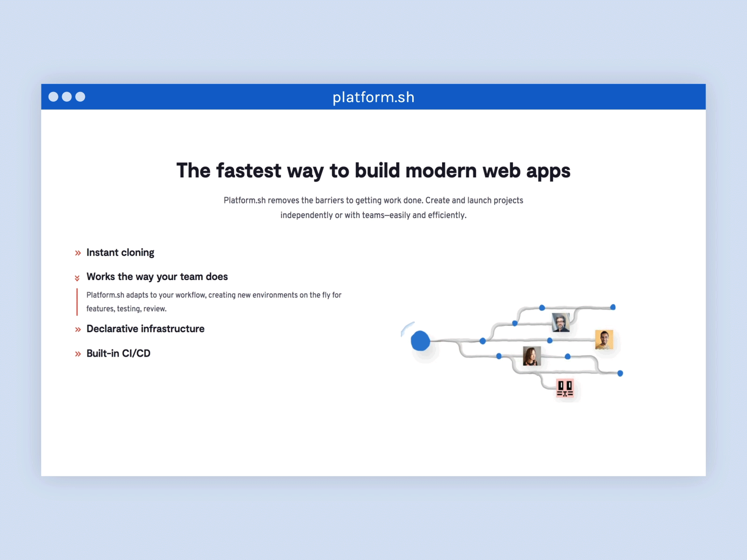The width and height of the screenshot is (747, 560).
Task: Collapse the Works the way your team does section
Action: tap(157, 277)
